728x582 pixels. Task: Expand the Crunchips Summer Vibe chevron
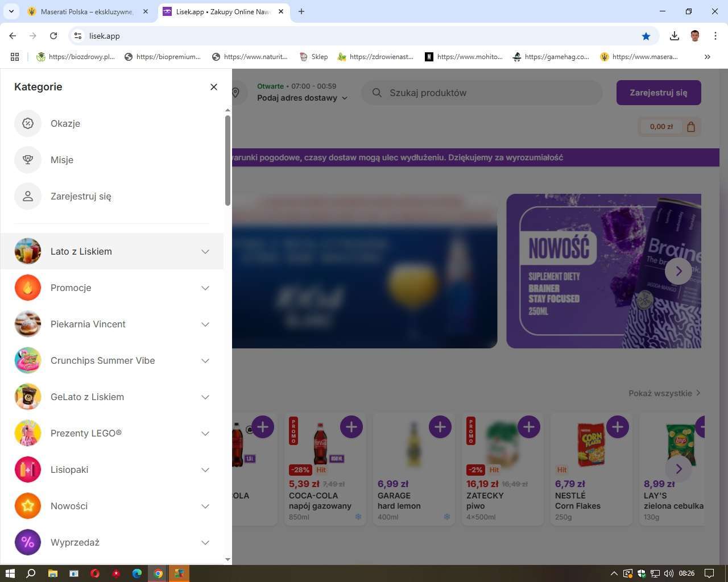205,360
